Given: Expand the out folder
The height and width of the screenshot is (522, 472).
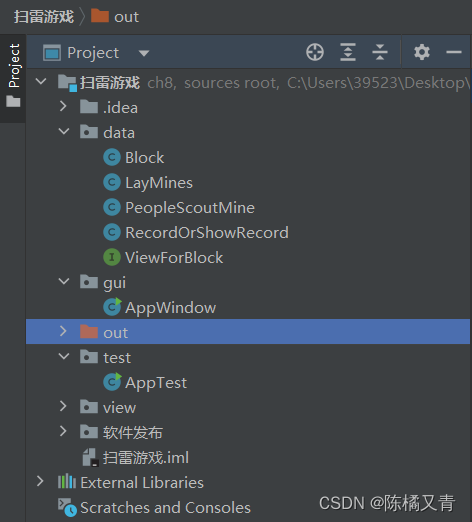Looking at the screenshot, I should click(63, 331).
